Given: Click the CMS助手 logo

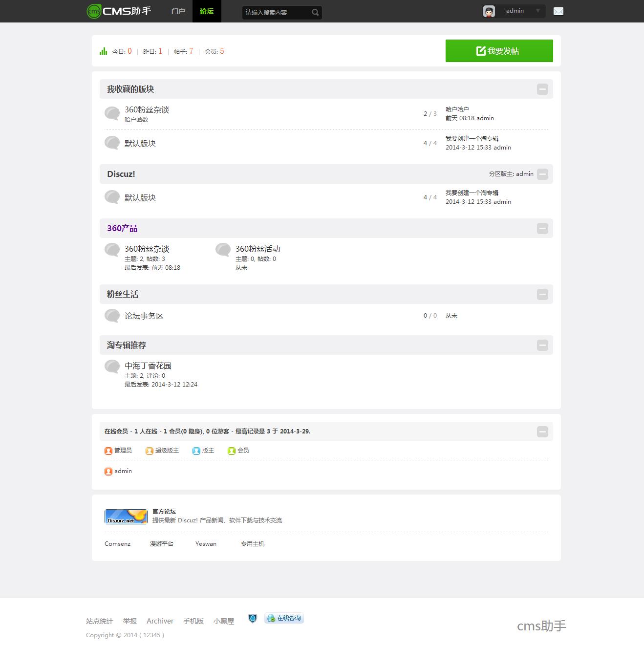Looking at the screenshot, I should (119, 11).
